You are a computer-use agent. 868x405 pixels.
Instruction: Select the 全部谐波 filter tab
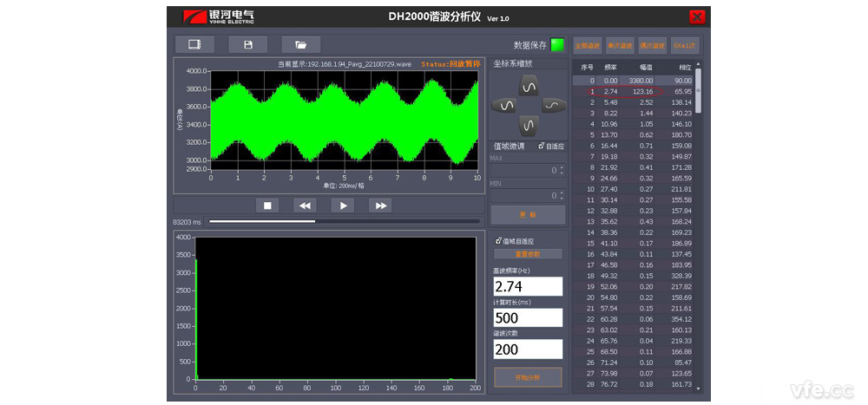click(x=587, y=46)
